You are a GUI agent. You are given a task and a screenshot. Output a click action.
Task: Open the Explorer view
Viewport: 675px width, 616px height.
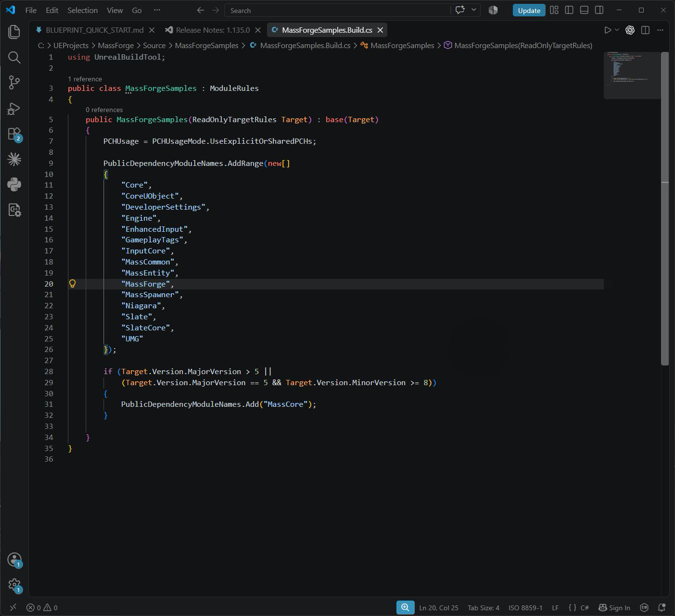point(14,32)
